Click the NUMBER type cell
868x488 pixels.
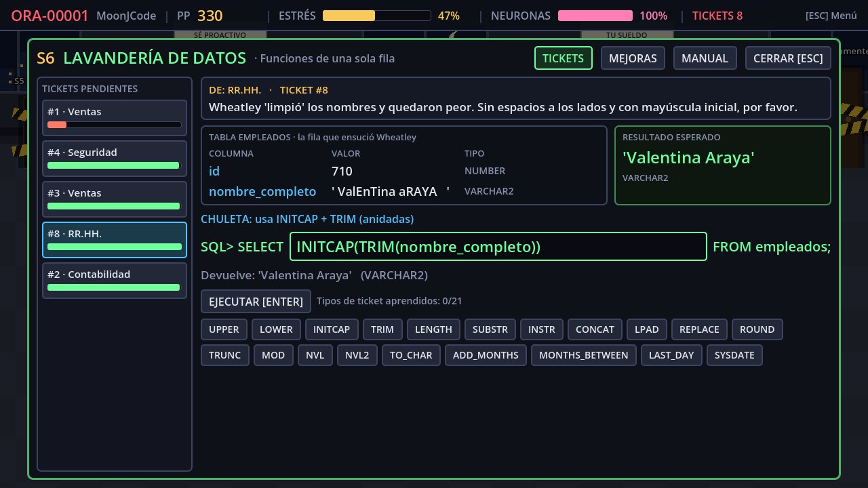point(485,171)
